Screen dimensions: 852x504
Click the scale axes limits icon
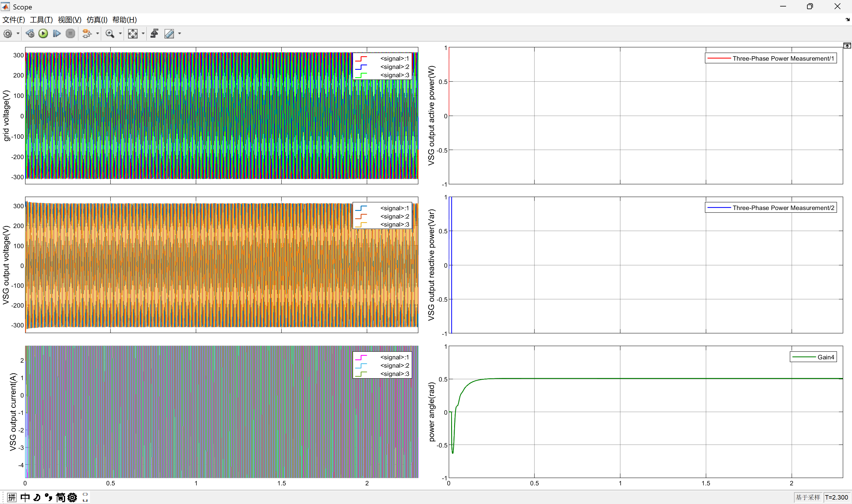point(133,34)
